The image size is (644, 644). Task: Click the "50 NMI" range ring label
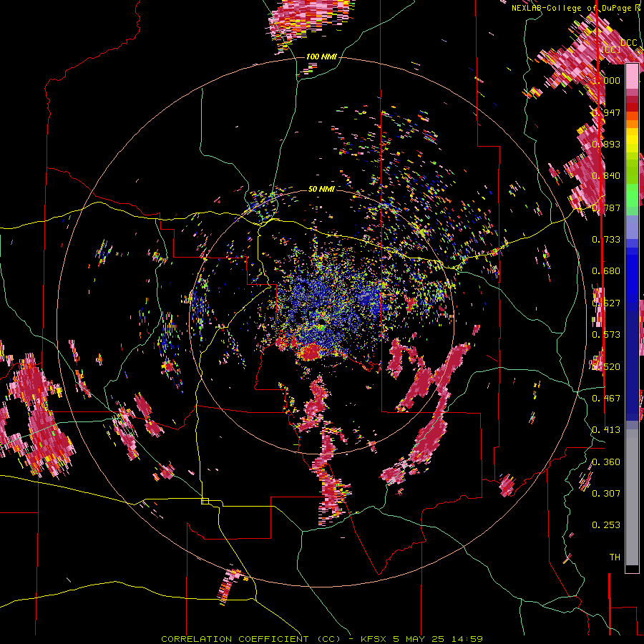[x=321, y=189]
